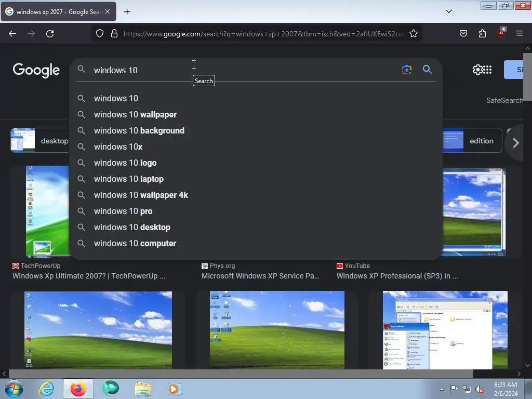
Task: Open the TechPowerUp result image thumbnail
Action: pos(47,212)
